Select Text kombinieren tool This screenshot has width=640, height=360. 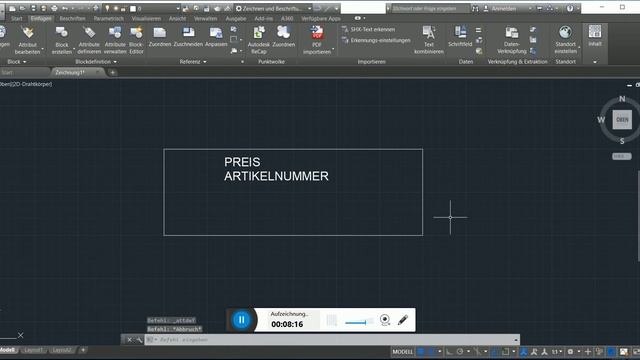click(429, 40)
